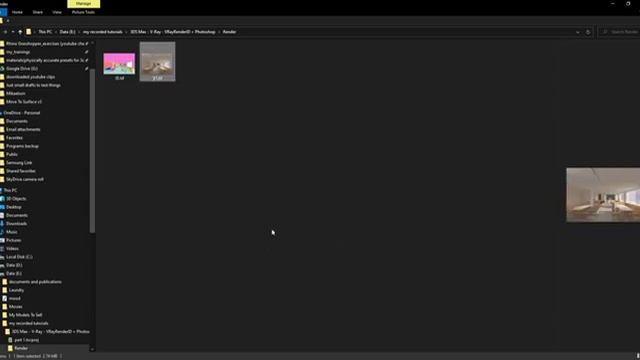Image resolution: width=640 pixels, height=360 pixels.
Task: Select the yellow Manage contextual tab
Action: coord(83,4)
